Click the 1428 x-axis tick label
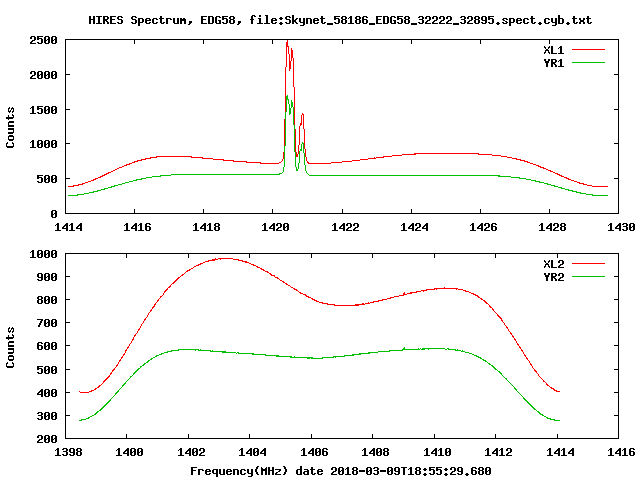Image resolution: width=640 pixels, height=480 pixels. [x=552, y=227]
